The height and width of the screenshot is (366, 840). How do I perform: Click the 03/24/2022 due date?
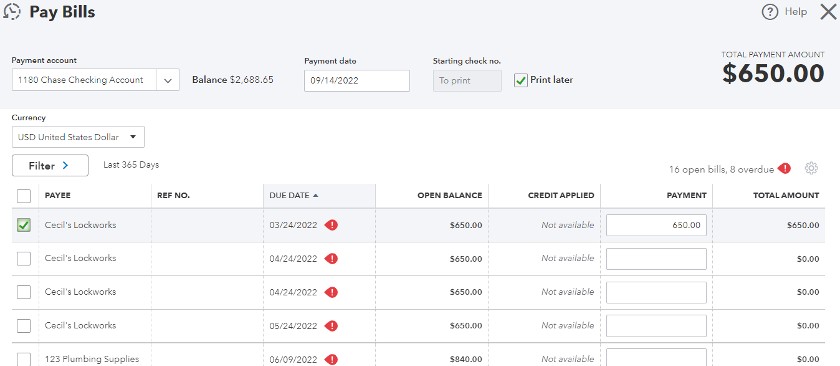pos(294,225)
